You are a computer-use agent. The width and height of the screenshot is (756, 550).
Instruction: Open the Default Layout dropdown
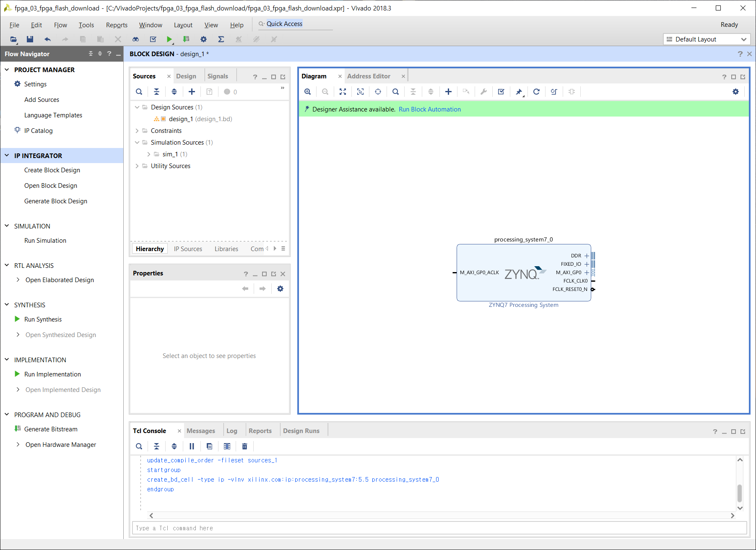click(x=707, y=39)
